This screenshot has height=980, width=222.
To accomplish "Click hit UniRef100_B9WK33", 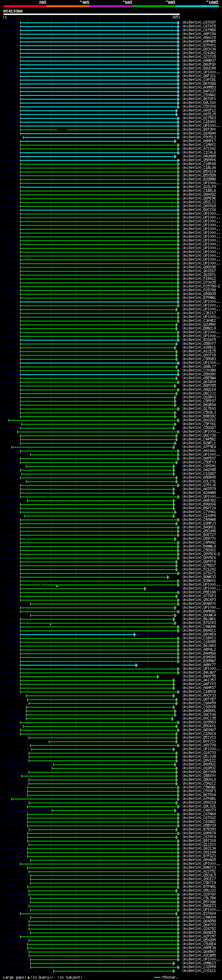I will click(x=199, y=577).
